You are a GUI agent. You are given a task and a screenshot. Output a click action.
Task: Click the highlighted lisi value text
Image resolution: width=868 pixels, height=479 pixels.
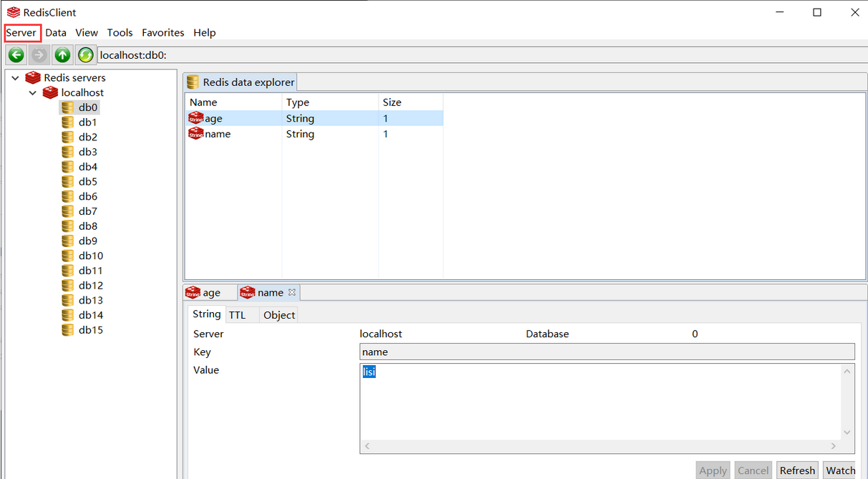point(369,372)
